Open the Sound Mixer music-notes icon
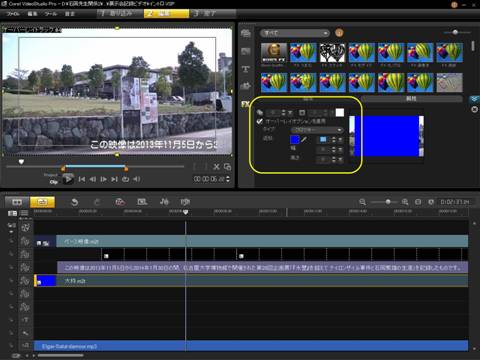This screenshot has height=360, width=480. click(x=164, y=202)
